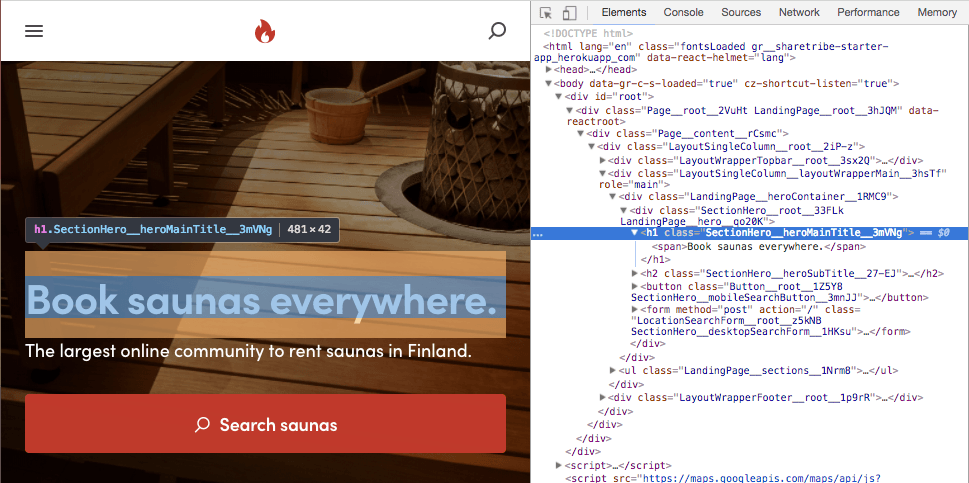Click the search magnifier icon in the topbar
The height and width of the screenshot is (483, 969).
(497, 31)
